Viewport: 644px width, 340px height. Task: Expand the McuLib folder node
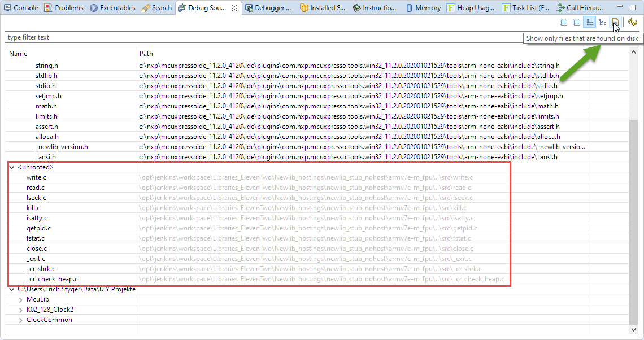[x=21, y=299]
